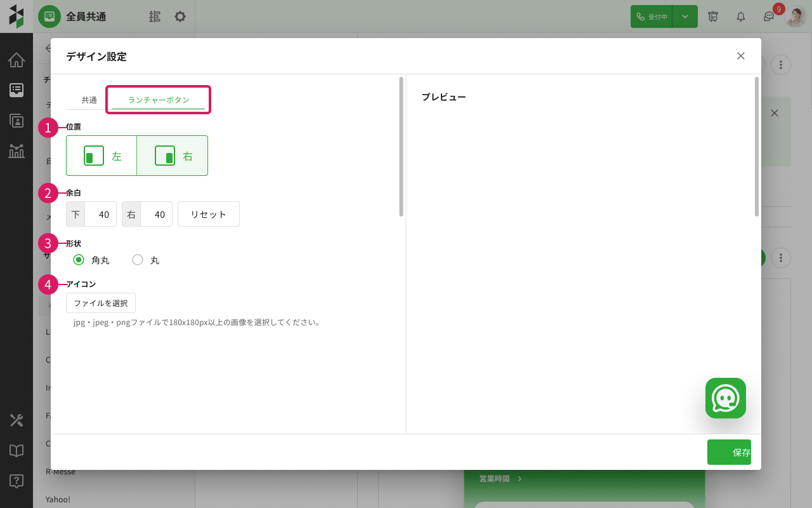Close the デザイン設定 dialog
The image size is (812, 508).
(x=740, y=56)
